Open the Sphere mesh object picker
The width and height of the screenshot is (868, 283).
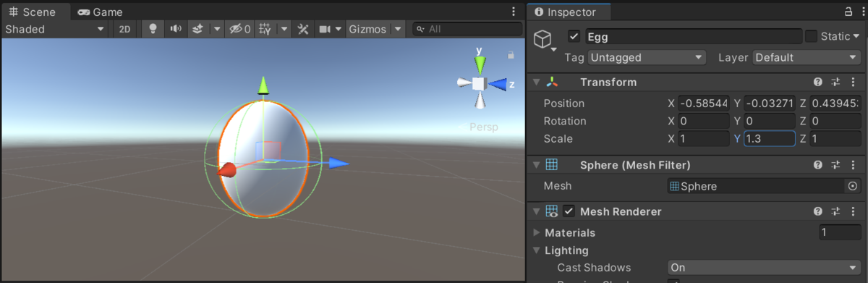click(x=853, y=186)
